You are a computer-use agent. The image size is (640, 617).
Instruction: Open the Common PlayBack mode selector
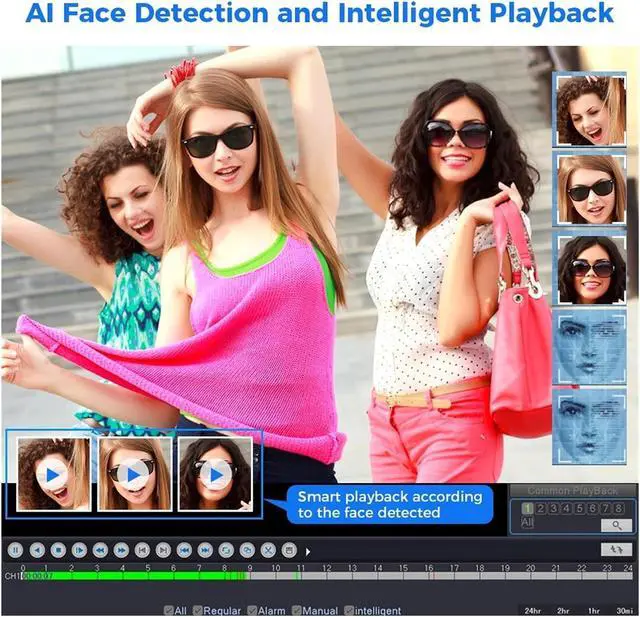[x=572, y=490]
